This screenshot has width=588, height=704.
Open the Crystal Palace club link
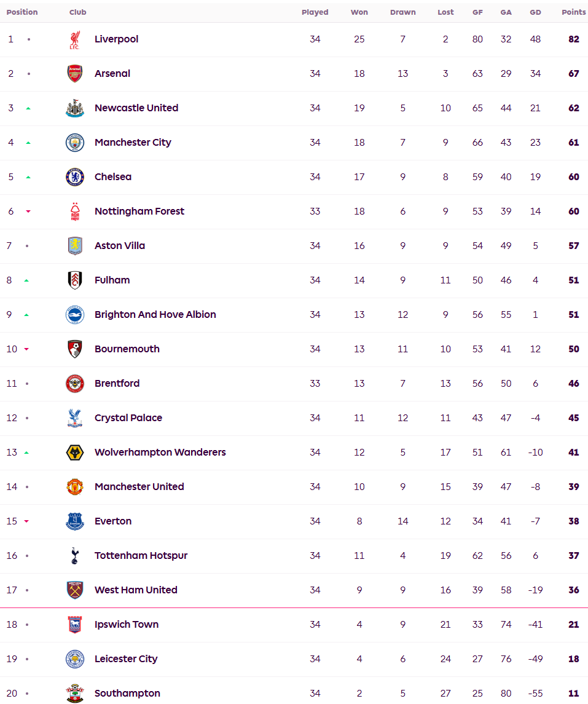tap(128, 418)
